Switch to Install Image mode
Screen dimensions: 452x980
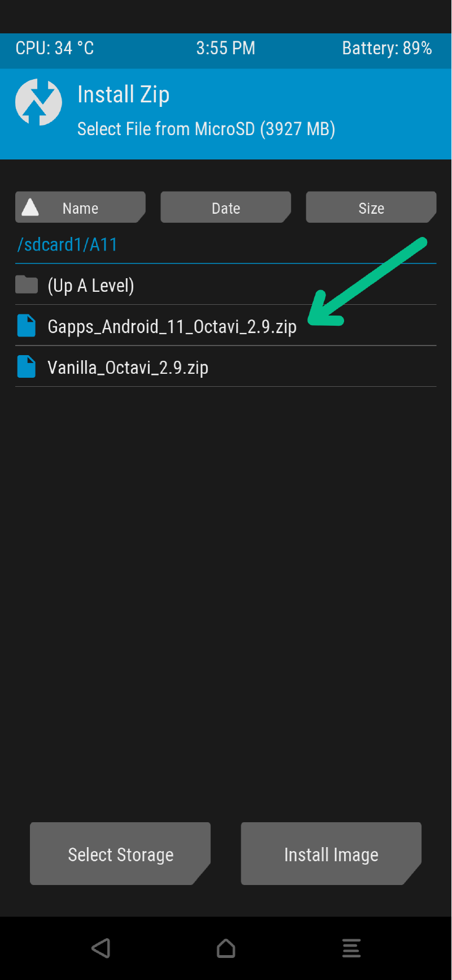tap(331, 854)
